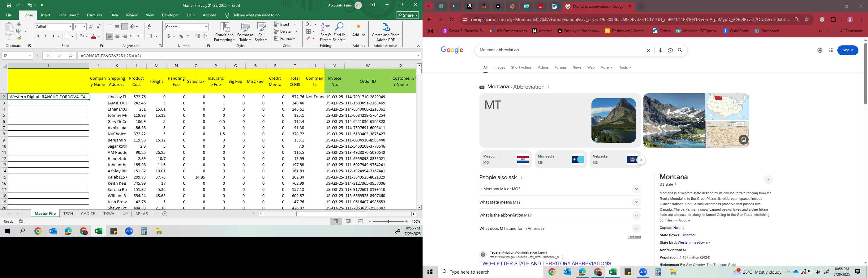This screenshot has height=278, width=868.
Task: Open the Add-ins button
Action: [359, 30]
